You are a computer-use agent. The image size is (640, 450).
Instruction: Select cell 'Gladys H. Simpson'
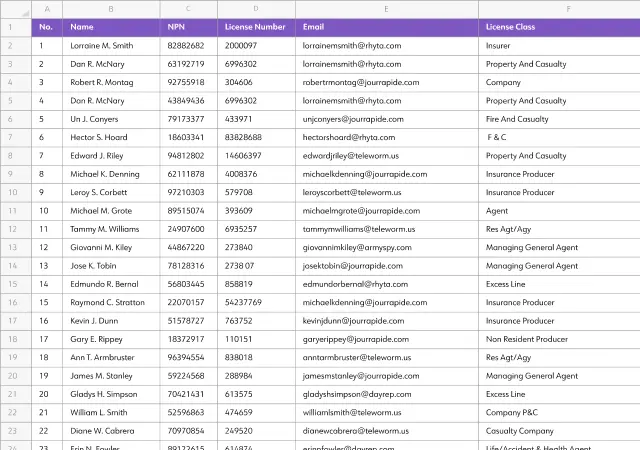pyautogui.click(x=111, y=394)
